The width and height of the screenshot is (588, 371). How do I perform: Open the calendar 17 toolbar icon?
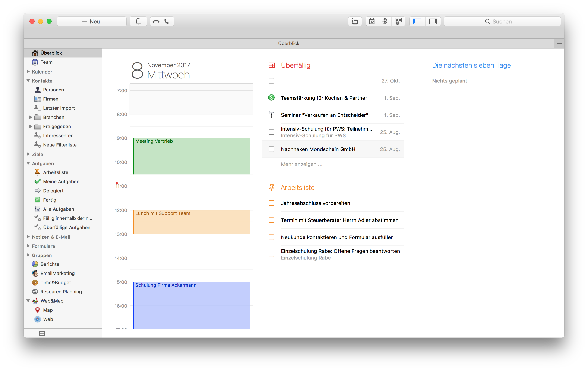click(x=372, y=21)
